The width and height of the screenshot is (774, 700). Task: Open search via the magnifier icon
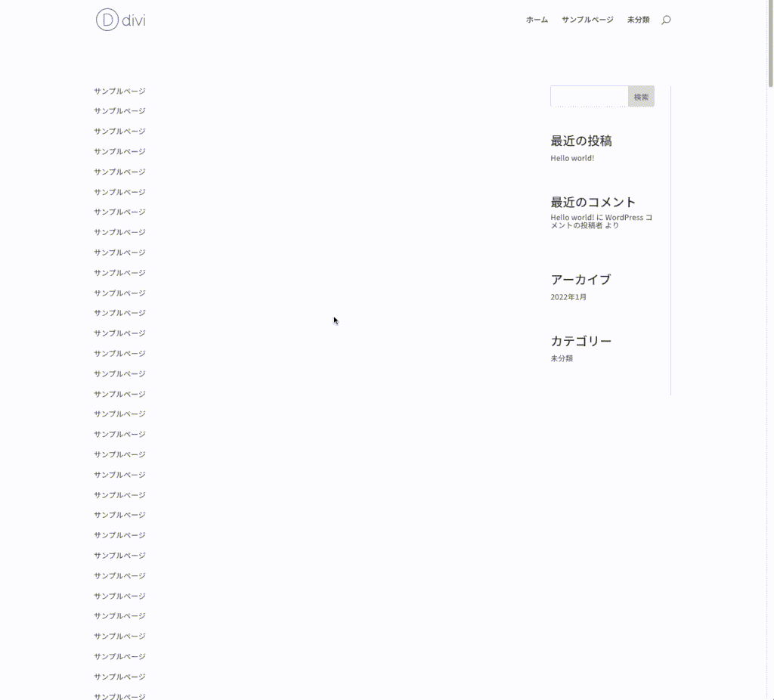click(664, 20)
